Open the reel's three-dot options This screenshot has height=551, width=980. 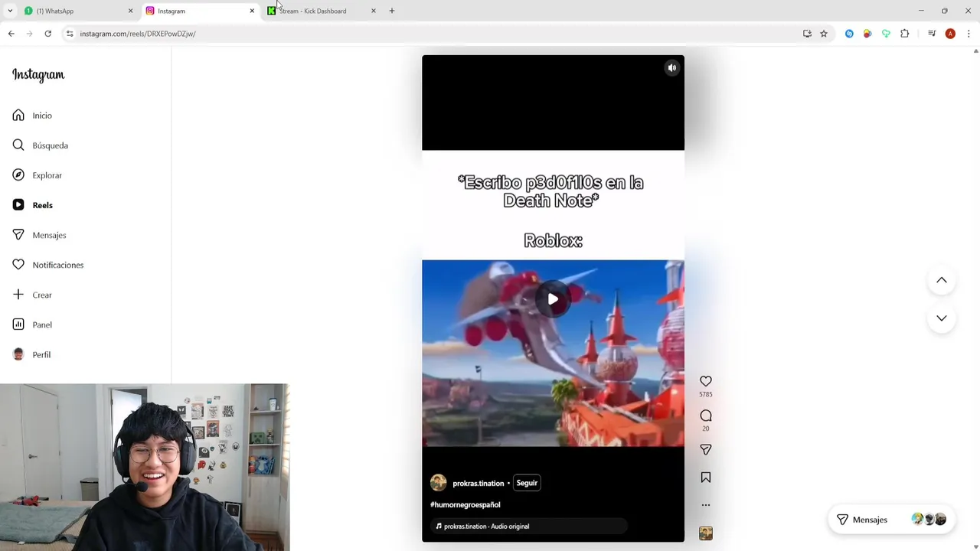click(x=706, y=505)
